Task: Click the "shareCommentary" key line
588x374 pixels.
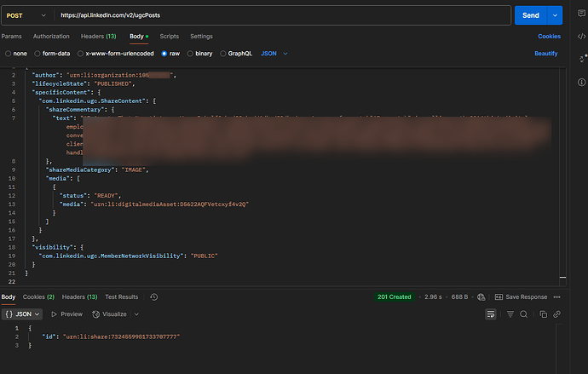Action: [x=80, y=109]
